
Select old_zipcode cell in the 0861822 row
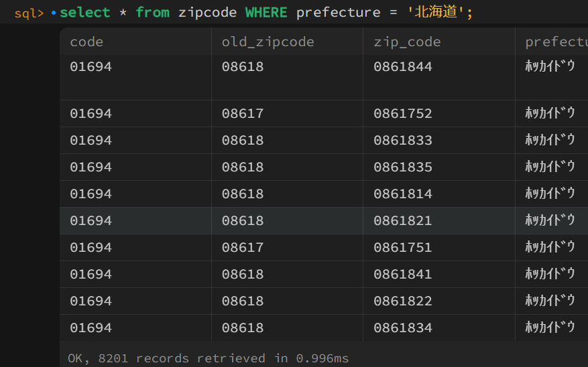pos(243,301)
